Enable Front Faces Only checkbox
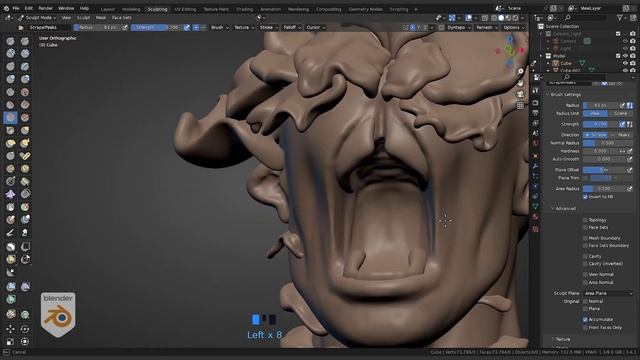This screenshot has height=360, width=640. coord(585,327)
